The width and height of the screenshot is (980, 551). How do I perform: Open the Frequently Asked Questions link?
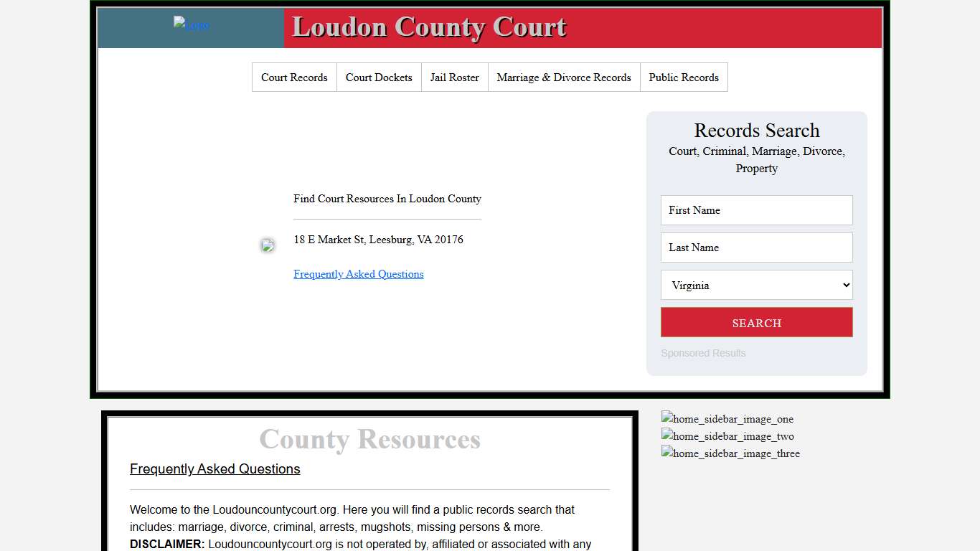pos(358,274)
